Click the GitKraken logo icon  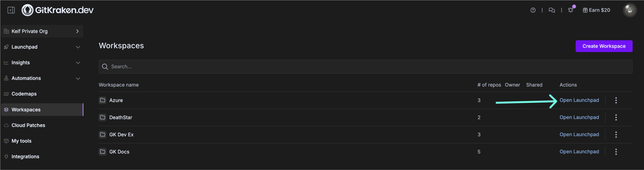[x=27, y=10]
